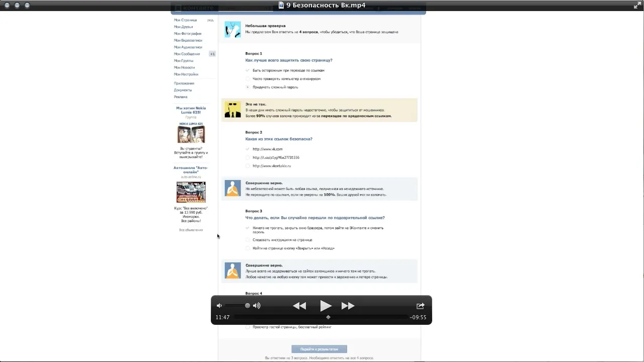Click the max volume speaker icon
Image resolution: width=644 pixels, height=362 pixels.
click(257, 306)
